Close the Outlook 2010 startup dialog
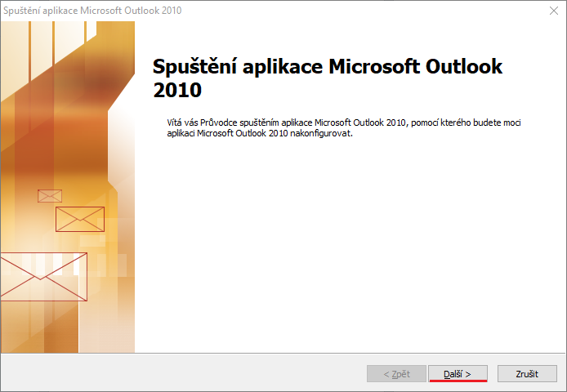 tap(554, 11)
